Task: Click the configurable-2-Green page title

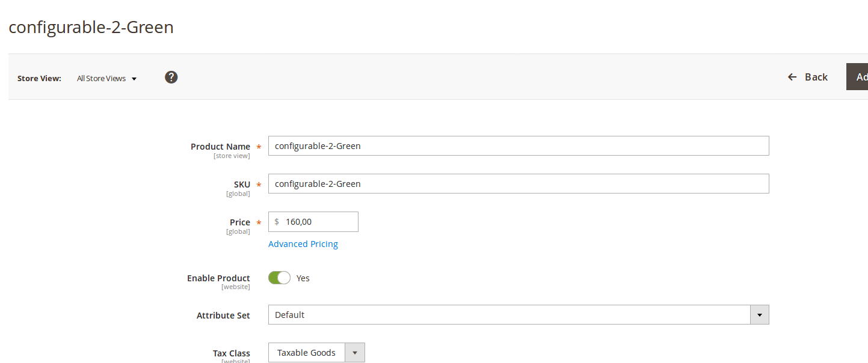Action: pyautogui.click(x=91, y=27)
